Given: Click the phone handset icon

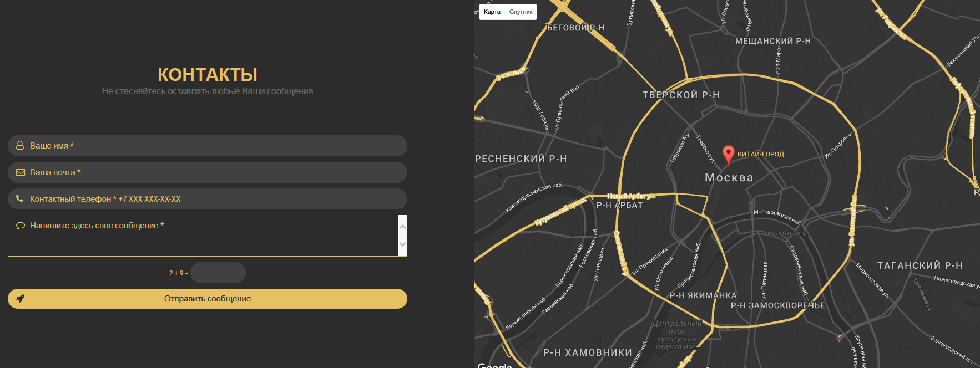Looking at the screenshot, I should point(20,198).
